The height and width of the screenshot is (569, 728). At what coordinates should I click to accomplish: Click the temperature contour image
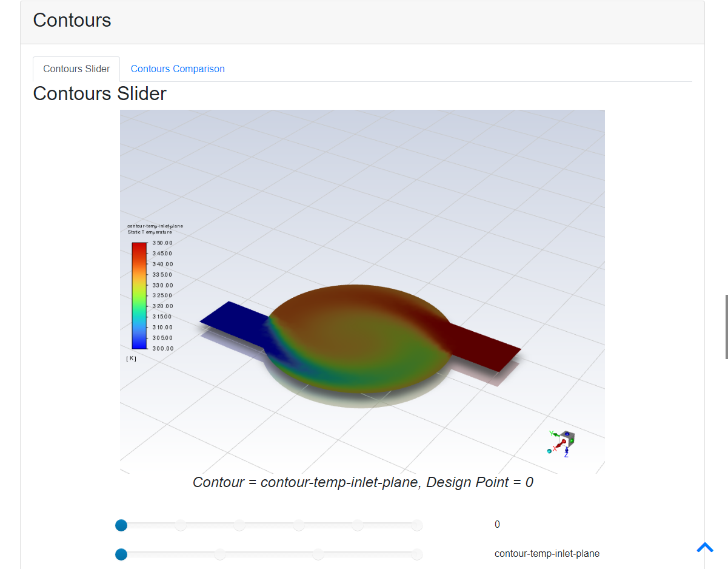pos(362,291)
